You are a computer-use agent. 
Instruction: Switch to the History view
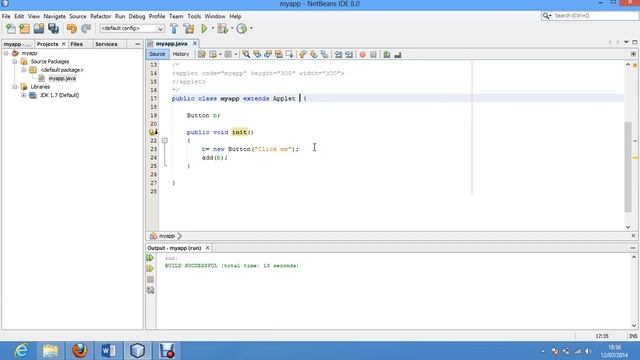coord(181,54)
